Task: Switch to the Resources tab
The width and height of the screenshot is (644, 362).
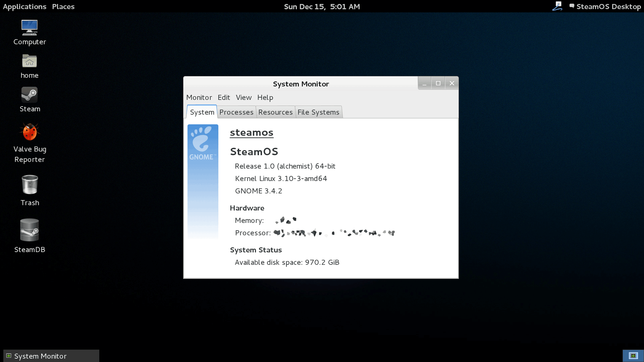Action: click(276, 112)
